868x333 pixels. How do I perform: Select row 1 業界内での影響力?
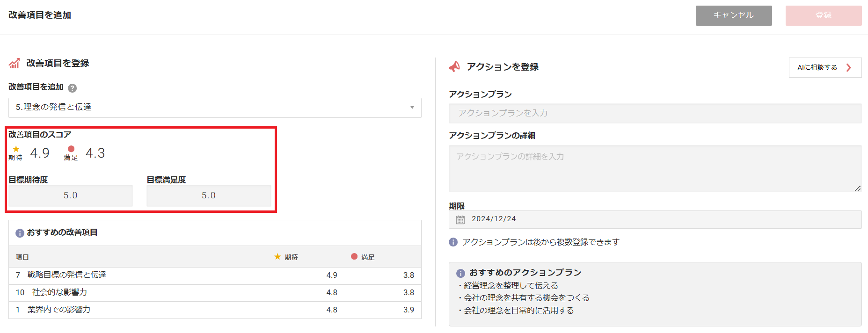[x=215, y=310]
